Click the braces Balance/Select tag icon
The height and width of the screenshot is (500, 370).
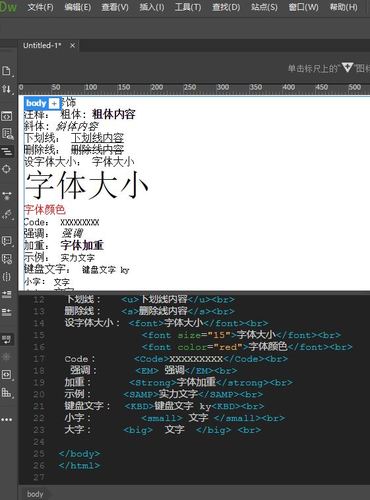click(6, 277)
